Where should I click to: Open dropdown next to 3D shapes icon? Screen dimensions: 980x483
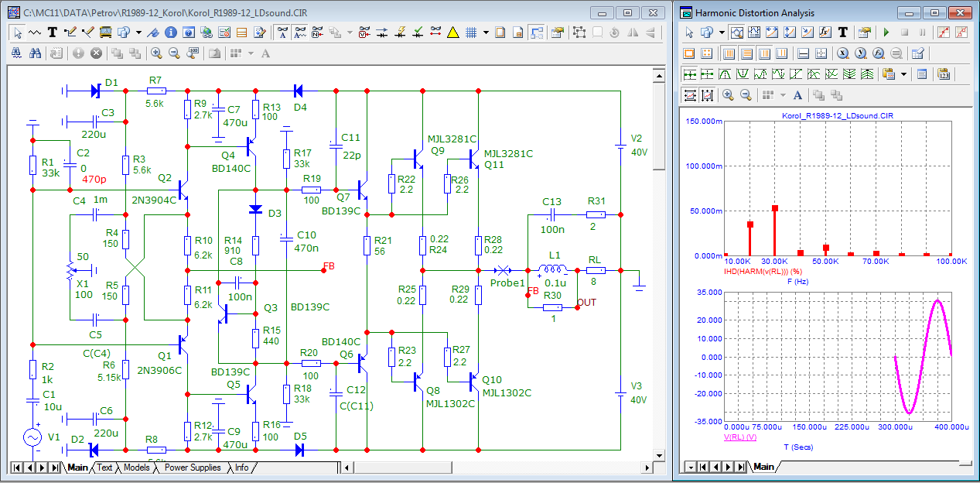pyautogui.click(x=138, y=33)
